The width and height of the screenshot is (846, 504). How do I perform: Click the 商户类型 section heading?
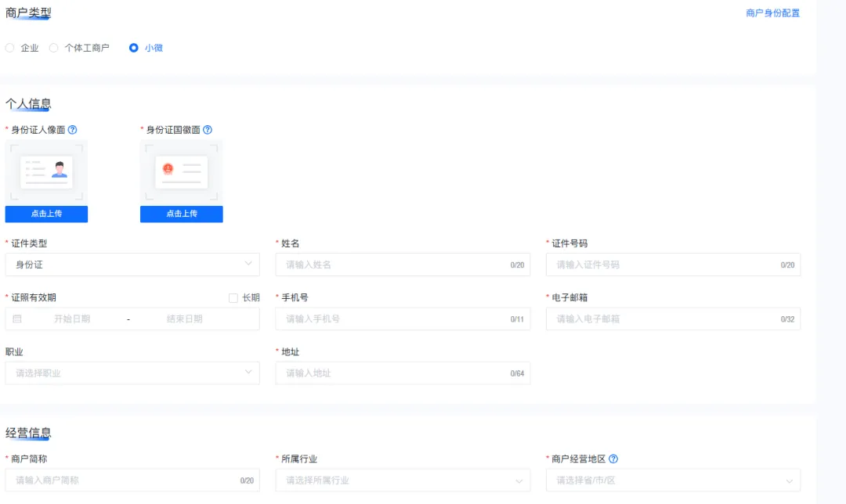click(x=28, y=13)
